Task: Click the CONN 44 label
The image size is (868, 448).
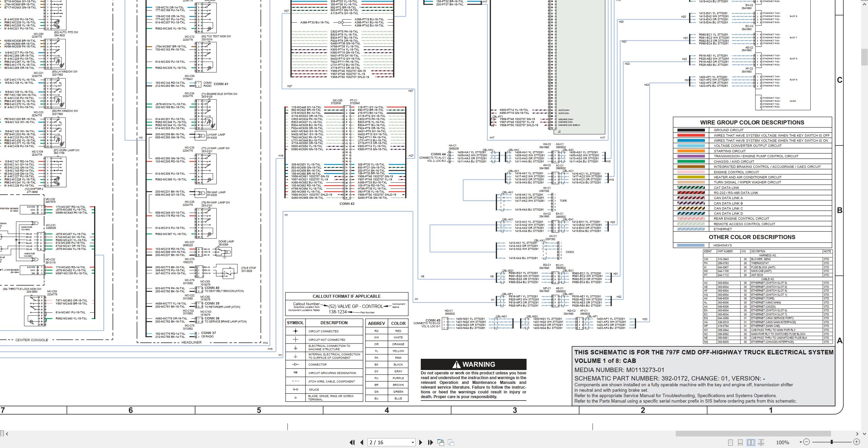Action: click(x=438, y=154)
